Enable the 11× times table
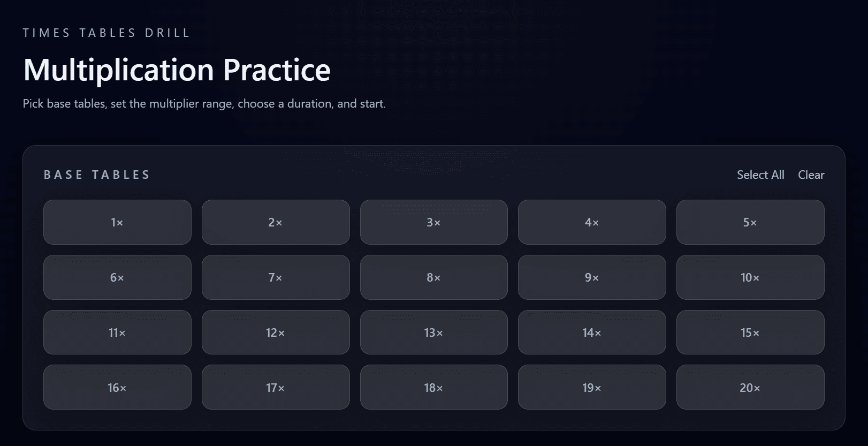868x446 pixels. [117, 332]
